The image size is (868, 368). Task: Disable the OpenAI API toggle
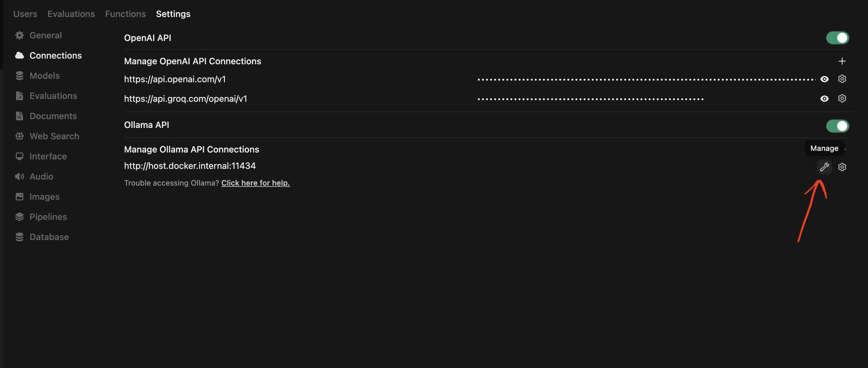837,38
